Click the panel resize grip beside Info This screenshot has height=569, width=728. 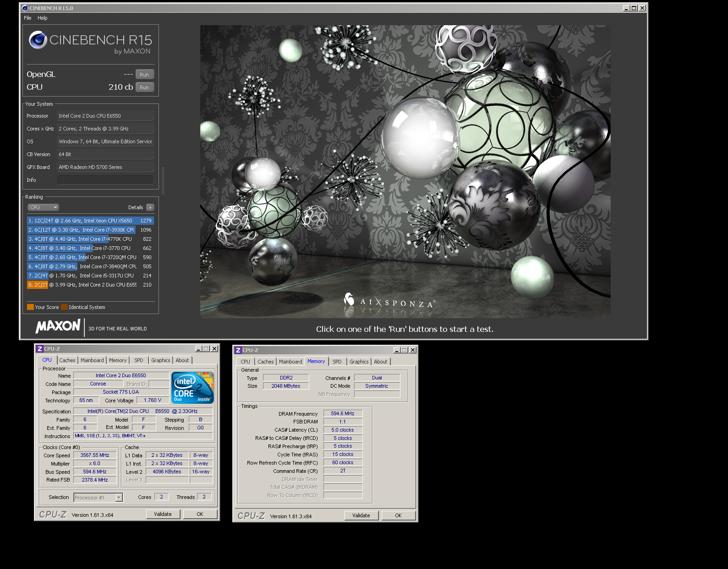tap(163, 180)
